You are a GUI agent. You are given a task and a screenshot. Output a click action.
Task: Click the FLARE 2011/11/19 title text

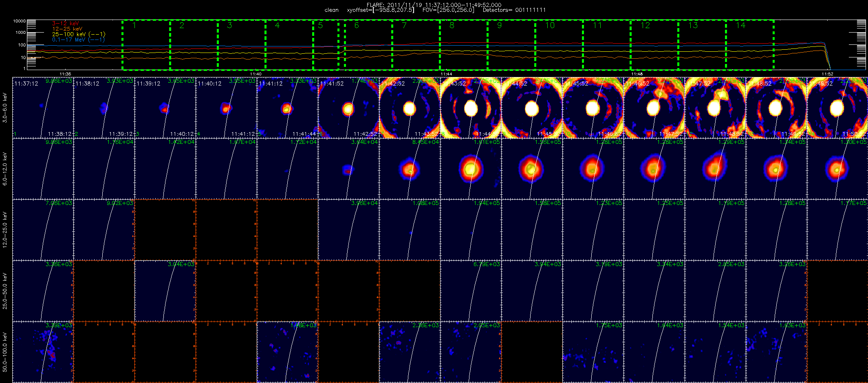click(434, 5)
